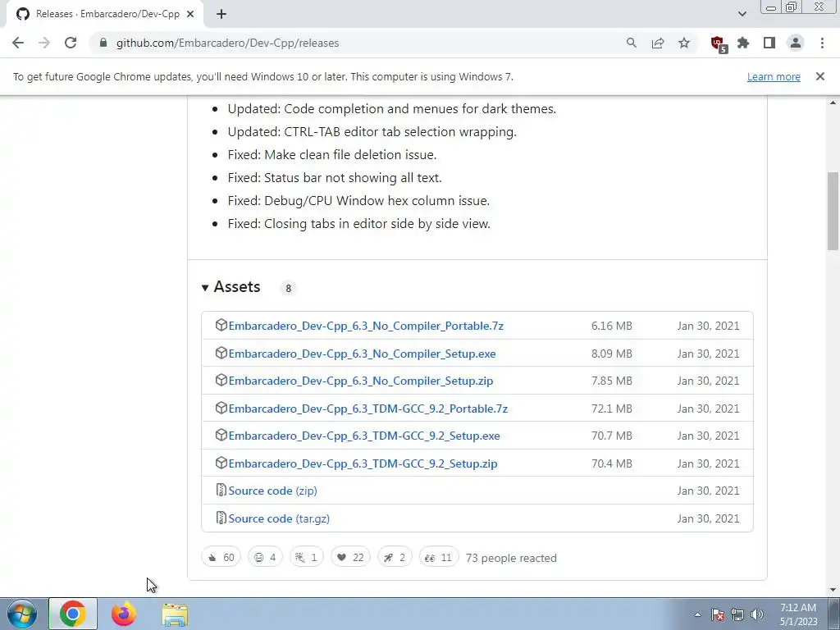840x630 pixels.
Task: Go back to the previous page
Action: coord(18,43)
